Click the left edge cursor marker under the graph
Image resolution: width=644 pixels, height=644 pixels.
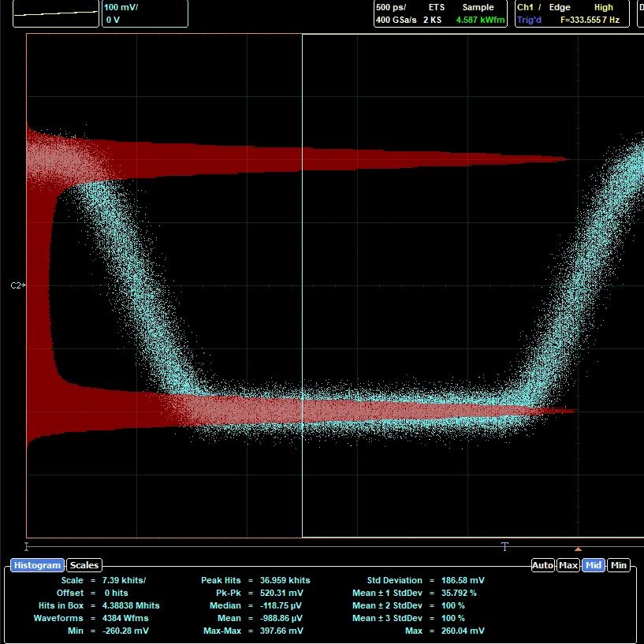(x=26, y=546)
